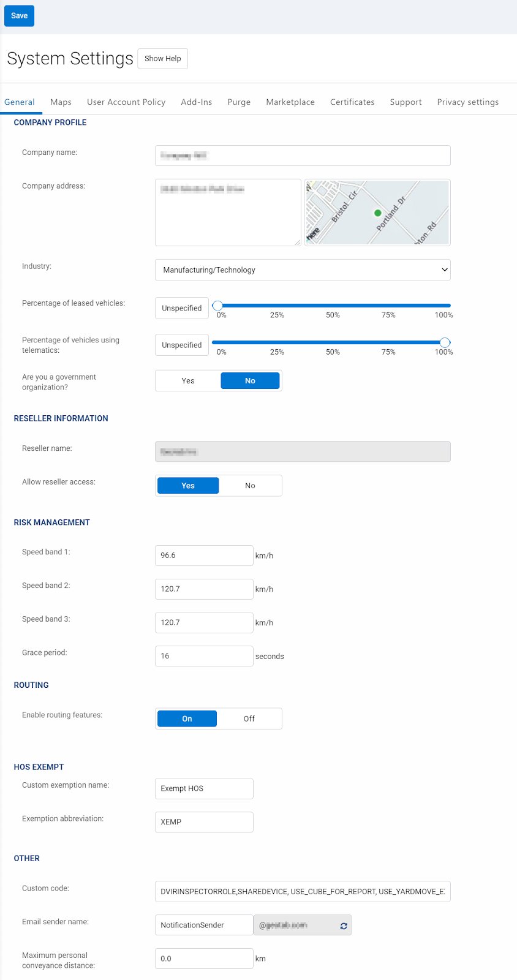Image resolution: width=517 pixels, height=980 pixels.
Task: Open the Add-Ins tab
Action: coord(197,102)
